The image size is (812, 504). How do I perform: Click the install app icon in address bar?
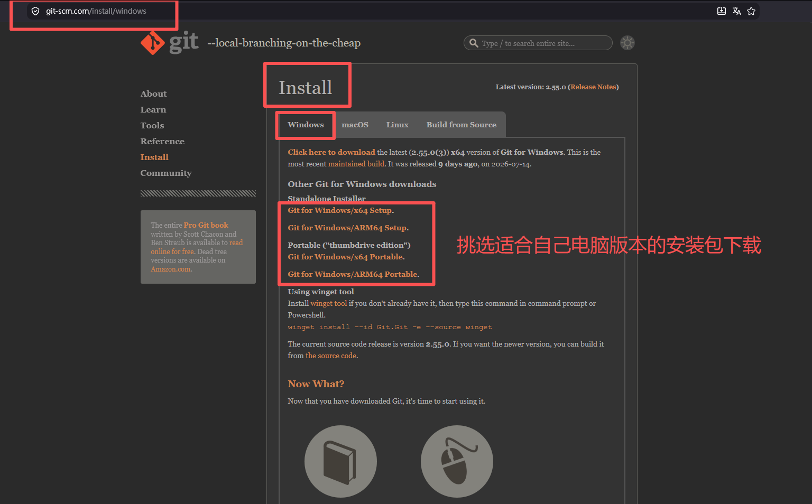[722, 11]
